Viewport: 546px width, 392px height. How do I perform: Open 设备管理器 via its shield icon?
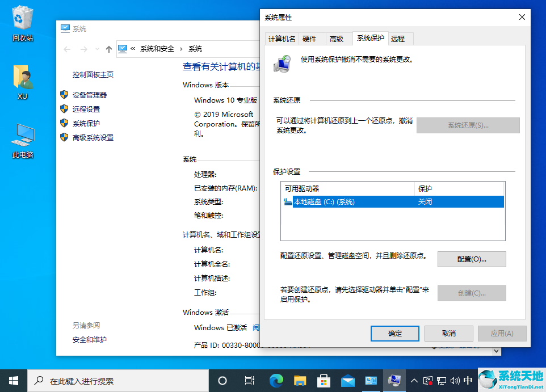pyautogui.click(x=63, y=95)
